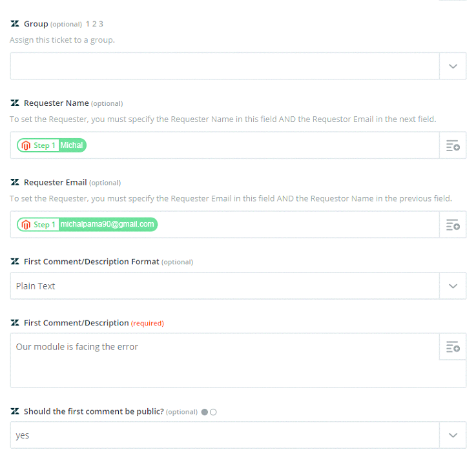Click the Step 1 Michal field pill

[x=52, y=145]
